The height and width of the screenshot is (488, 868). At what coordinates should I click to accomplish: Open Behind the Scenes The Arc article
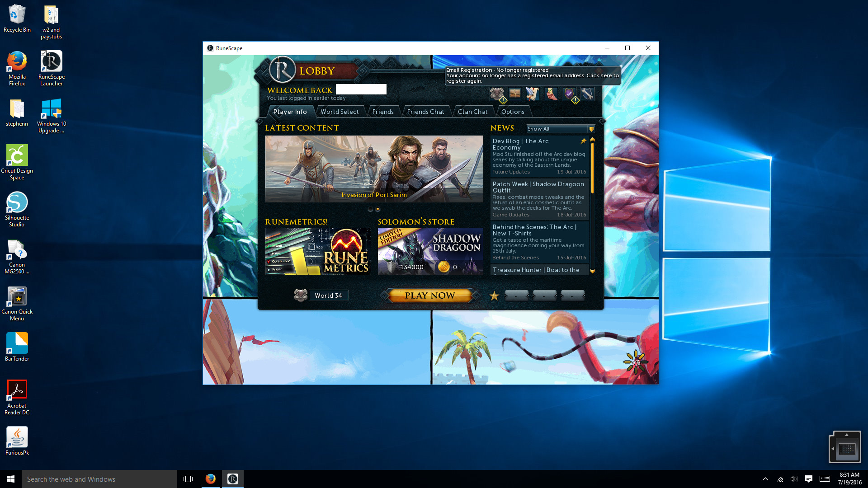(x=539, y=242)
